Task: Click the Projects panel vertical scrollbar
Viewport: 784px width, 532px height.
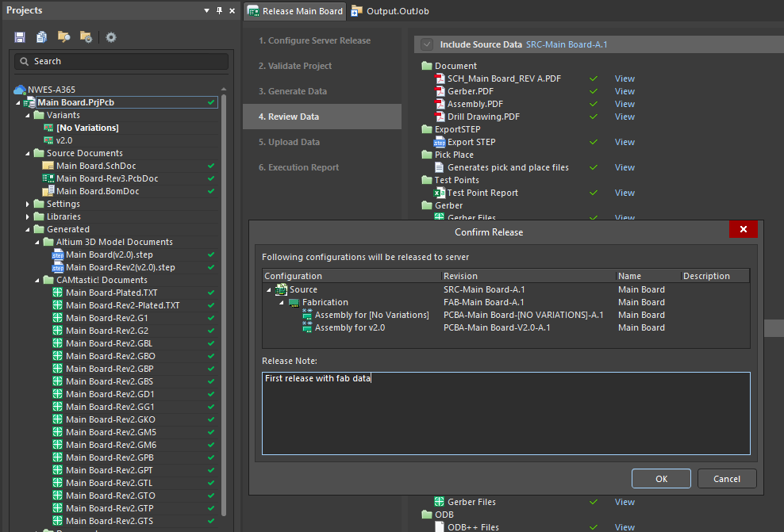Action: point(224,304)
